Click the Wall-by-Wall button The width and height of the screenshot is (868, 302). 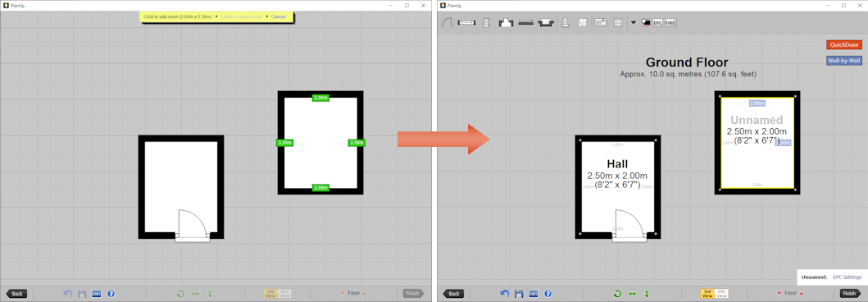tap(844, 61)
